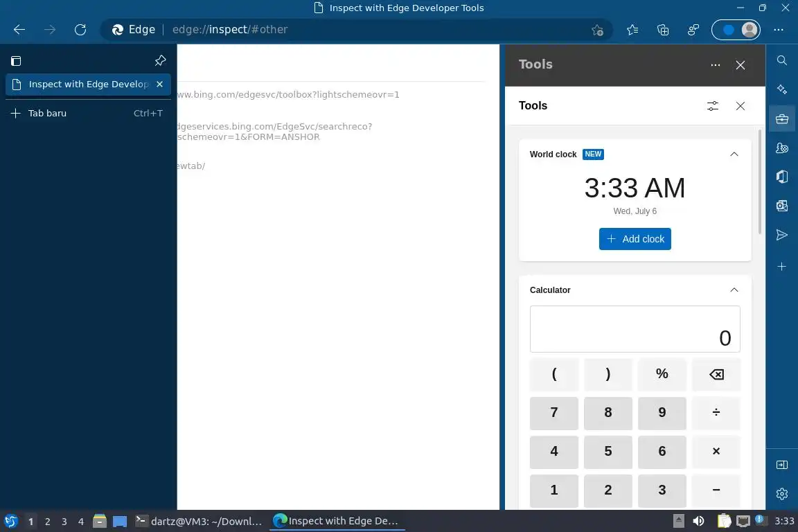Viewport: 798px width, 532px height.
Task: Open sidebar Discover sparkle icon
Action: pos(781,89)
